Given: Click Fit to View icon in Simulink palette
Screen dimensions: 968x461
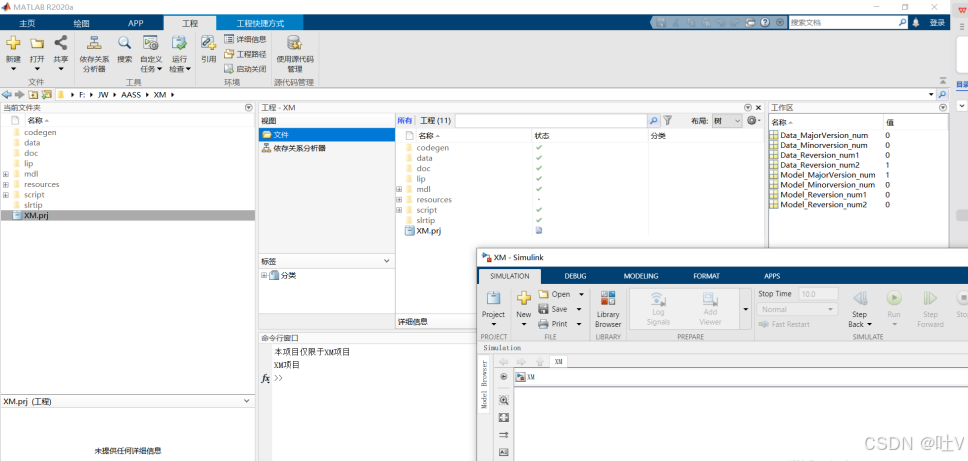Looking at the screenshot, I should [503, 418].
